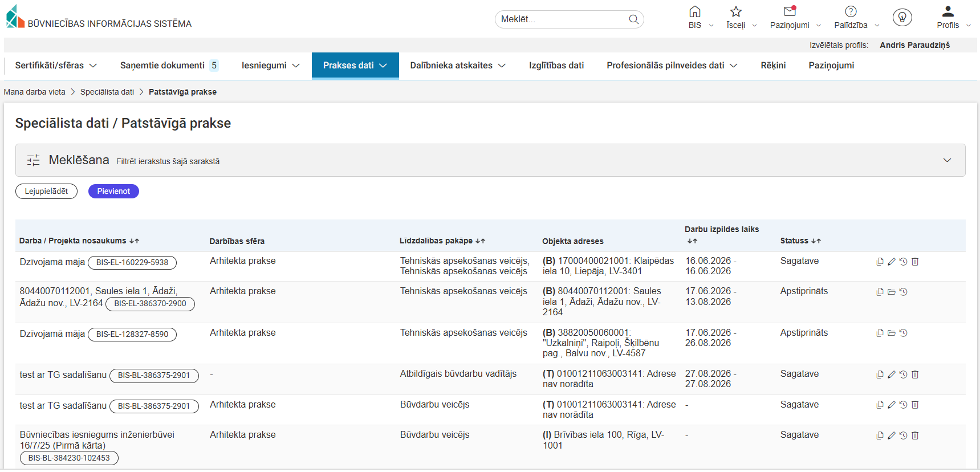Open the Palīdzība help menu
Screen dimensions: 980x472
[856, 18]
